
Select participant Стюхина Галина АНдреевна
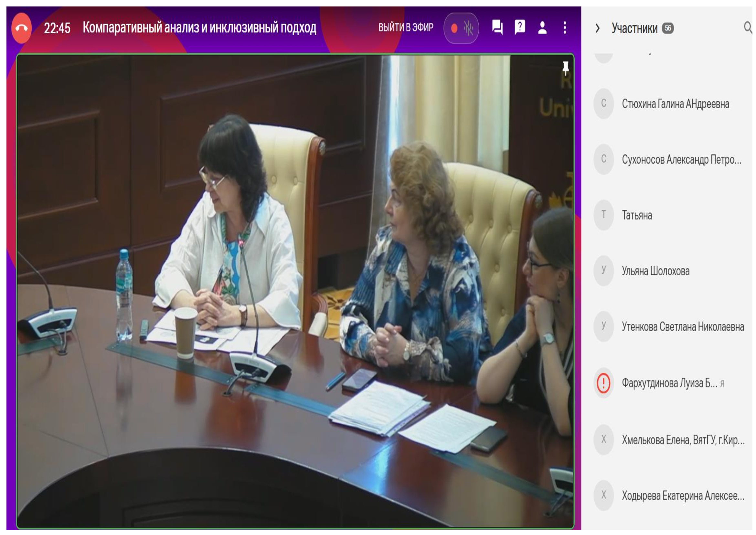(x=675, y=104)
